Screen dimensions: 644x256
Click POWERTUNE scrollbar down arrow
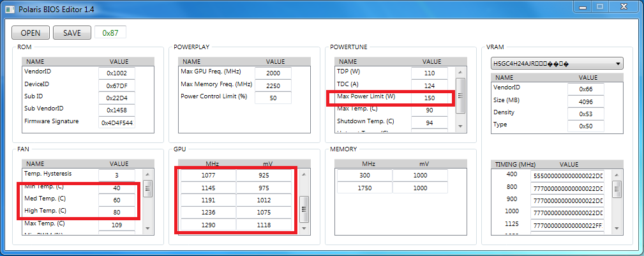(x=460, y=126)
